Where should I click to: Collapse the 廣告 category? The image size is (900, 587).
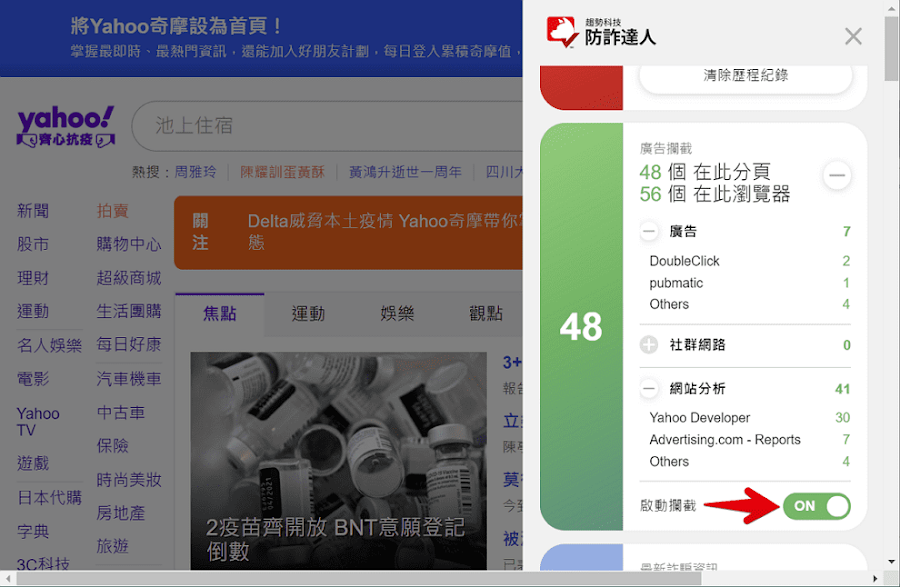649,232
